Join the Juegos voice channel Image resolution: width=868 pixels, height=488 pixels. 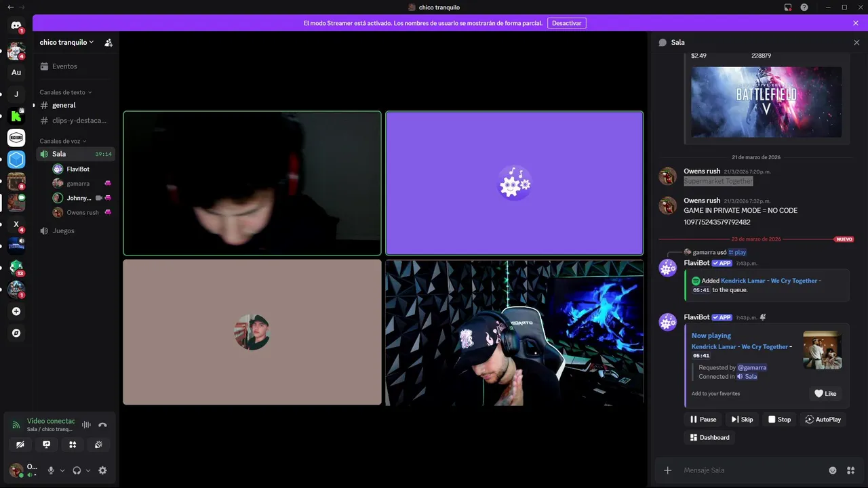tap(75, 230)
